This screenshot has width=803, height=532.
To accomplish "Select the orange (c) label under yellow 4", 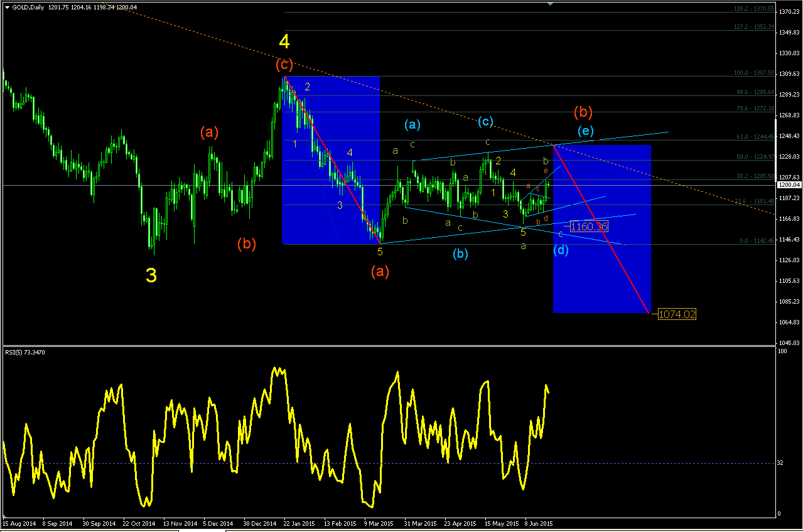I will [x=284, y=64].
